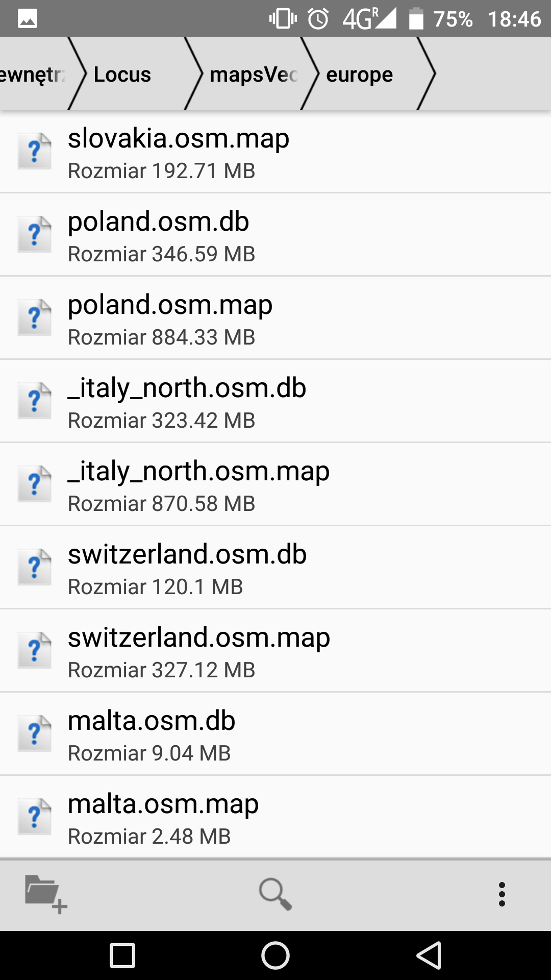Tap the file icon beside poland.osm.db
This screenshot has width=551, height=980.
[35, 234]
